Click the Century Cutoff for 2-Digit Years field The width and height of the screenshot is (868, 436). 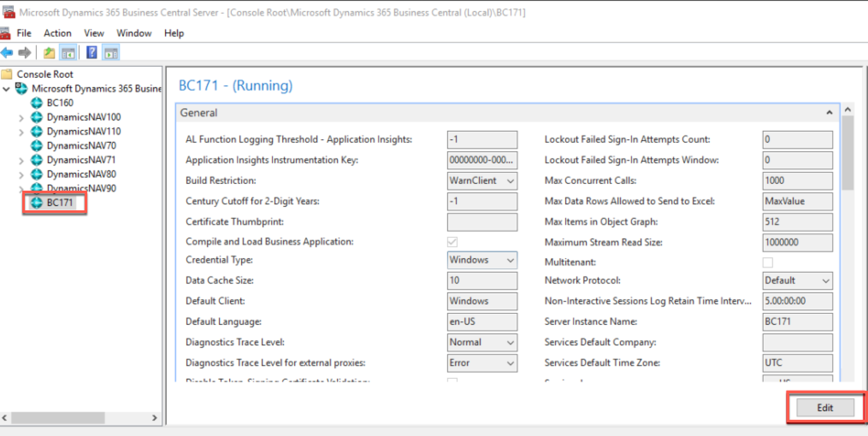(482, 201)
